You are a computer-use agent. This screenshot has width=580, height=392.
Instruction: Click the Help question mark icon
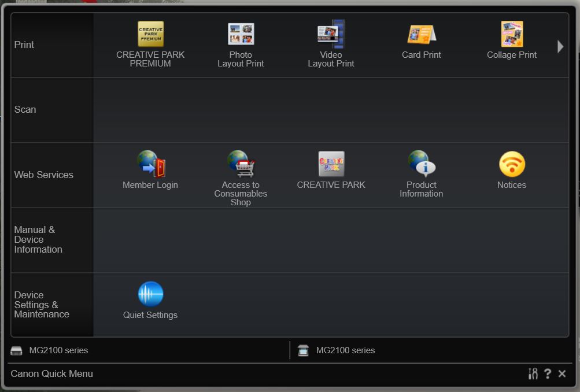point(548,374)
